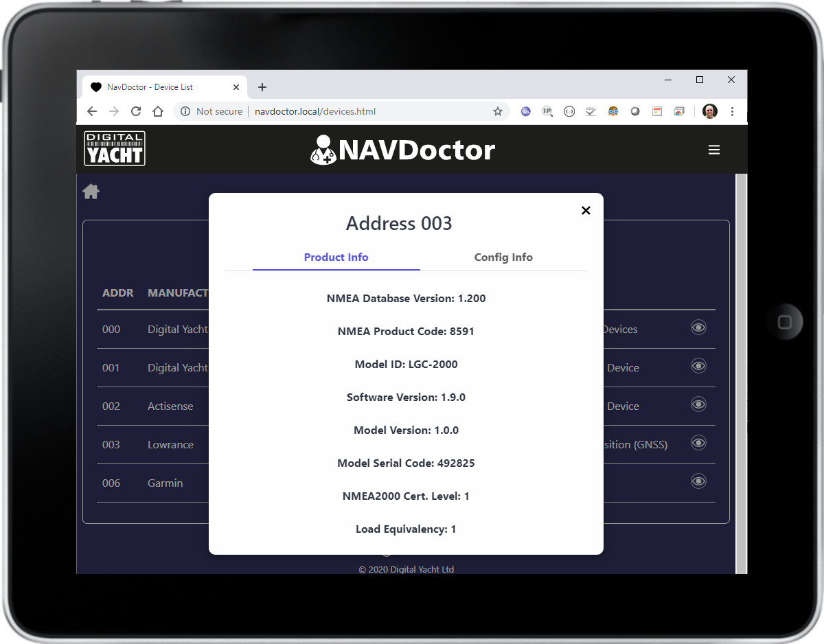Click eye icon for Lowrance device

point(698,443)
